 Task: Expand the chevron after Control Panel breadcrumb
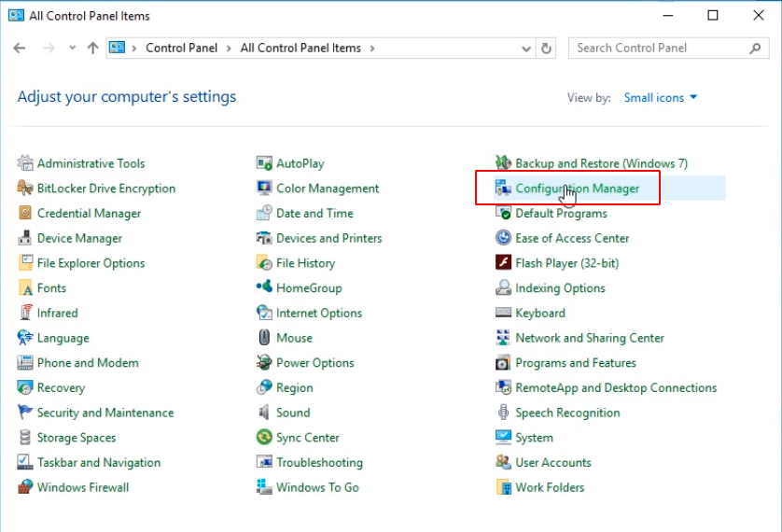pyautogui.click(x=229, y=49)
